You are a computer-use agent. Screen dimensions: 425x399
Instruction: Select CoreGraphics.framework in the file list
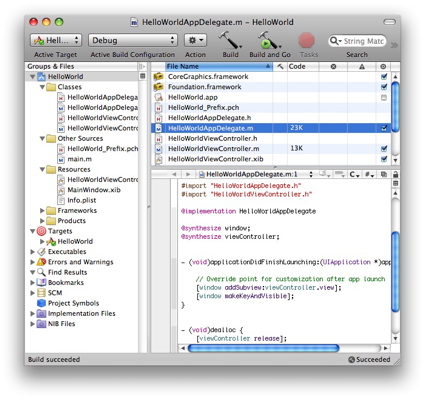pyautogui.click(x=271, y=77)
